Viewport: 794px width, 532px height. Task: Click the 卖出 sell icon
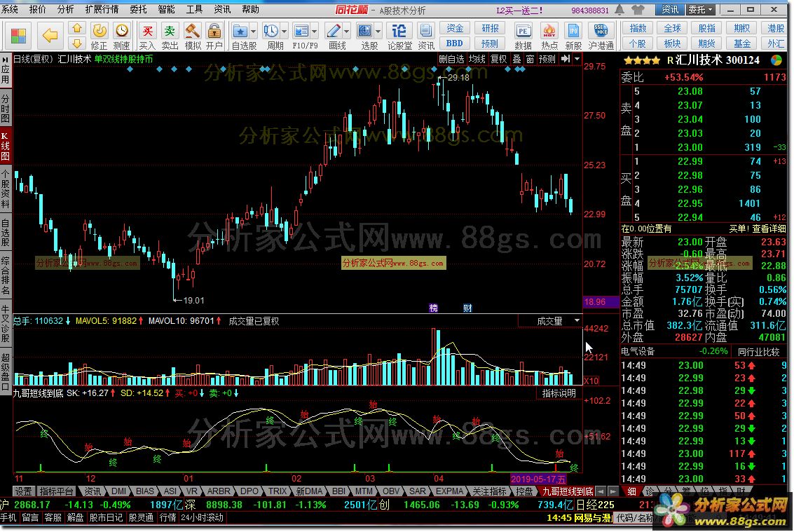170,32
